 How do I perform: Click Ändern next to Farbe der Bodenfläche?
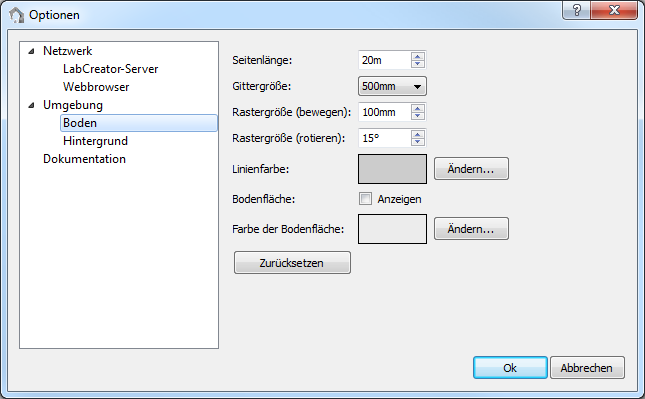click(471, 229)
